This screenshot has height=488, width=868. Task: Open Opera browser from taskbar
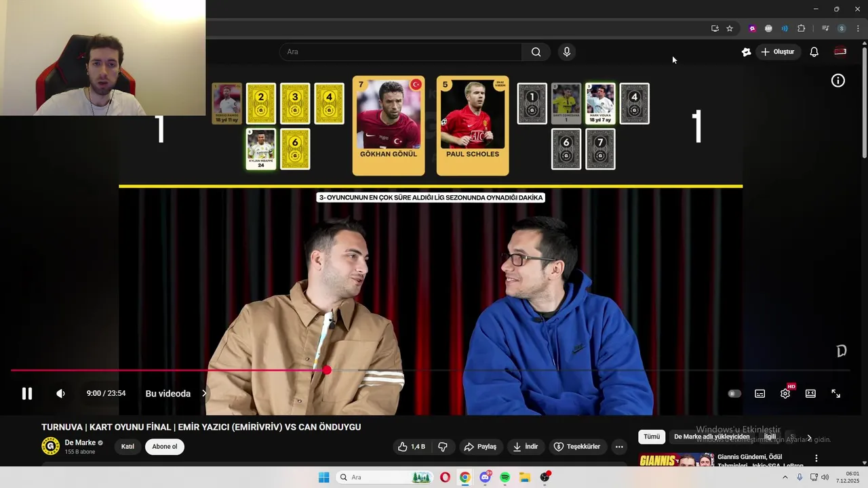click(445, 477)
